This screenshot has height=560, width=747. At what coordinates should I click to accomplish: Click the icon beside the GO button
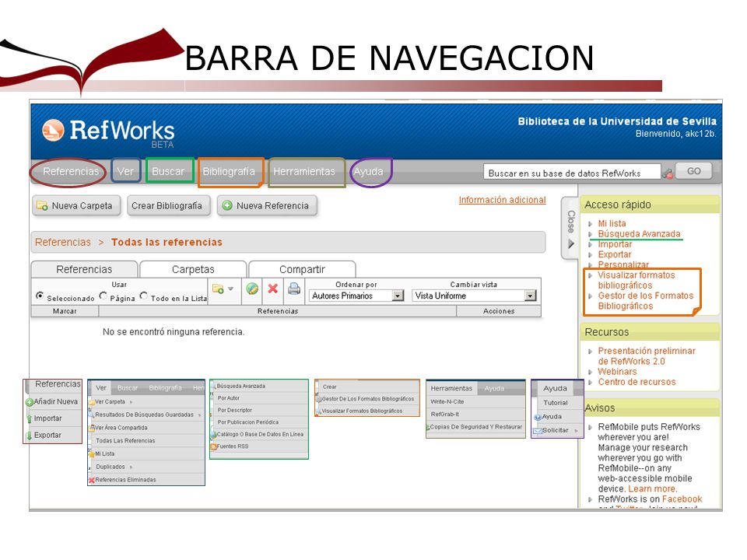pos(668,173)
